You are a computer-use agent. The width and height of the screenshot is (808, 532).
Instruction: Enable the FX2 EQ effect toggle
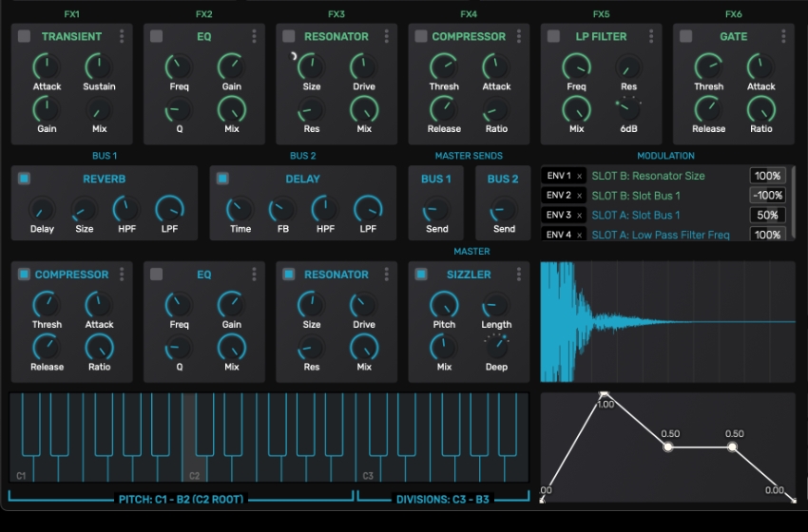(x=156, y=36)
